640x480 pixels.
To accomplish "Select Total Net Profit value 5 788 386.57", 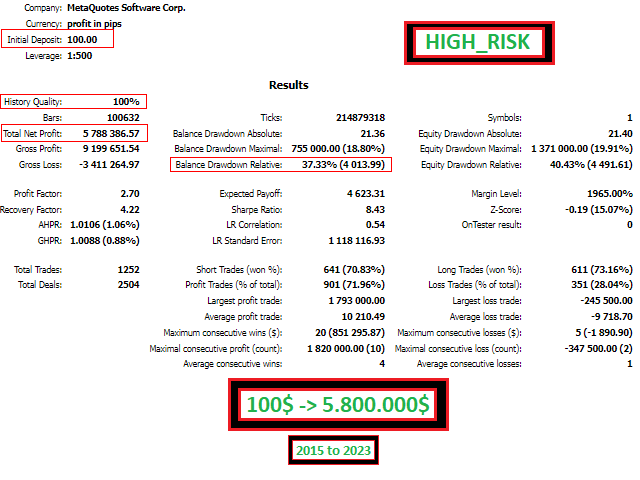I will 111,133.
